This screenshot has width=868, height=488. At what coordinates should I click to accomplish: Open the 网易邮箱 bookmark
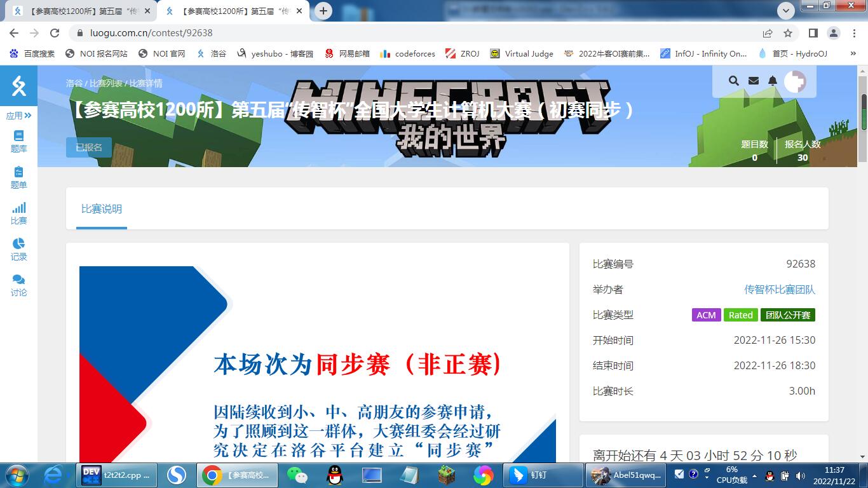[347, 54]
